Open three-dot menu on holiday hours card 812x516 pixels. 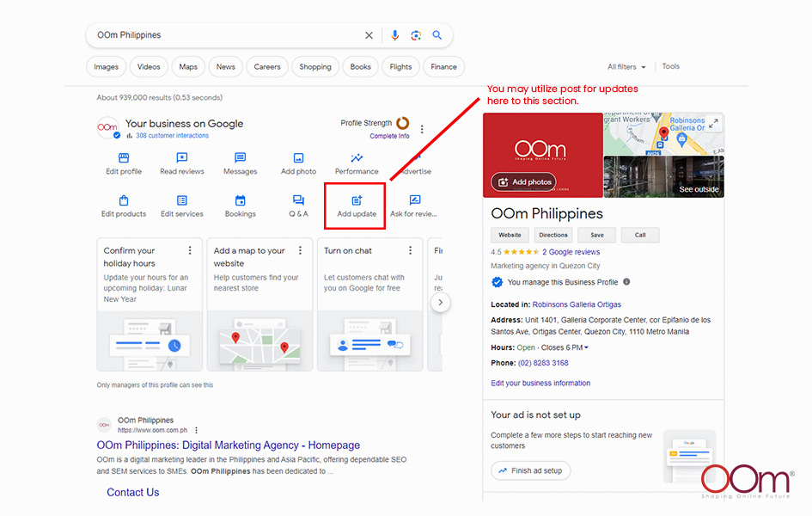click(x=190, y=250)
